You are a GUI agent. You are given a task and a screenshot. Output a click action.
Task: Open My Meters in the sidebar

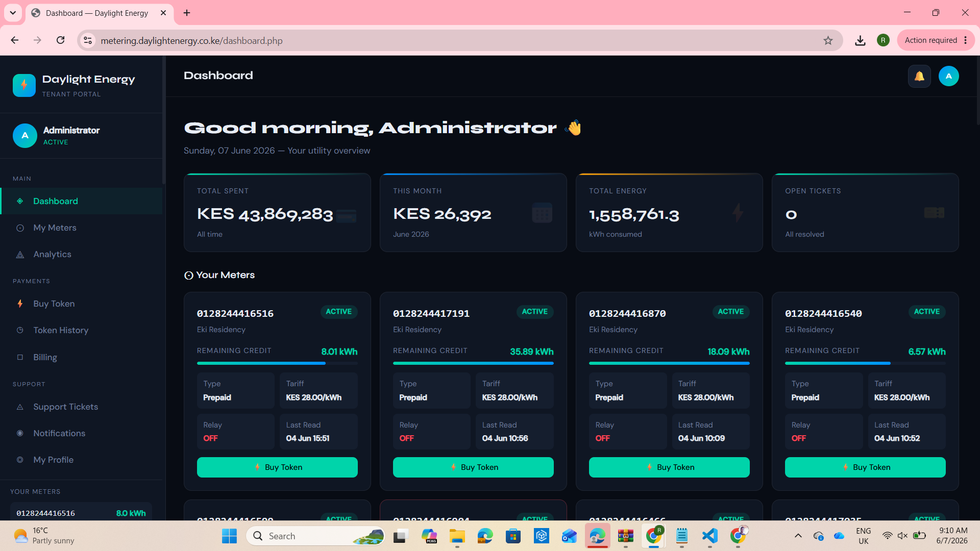click(82, 228)
